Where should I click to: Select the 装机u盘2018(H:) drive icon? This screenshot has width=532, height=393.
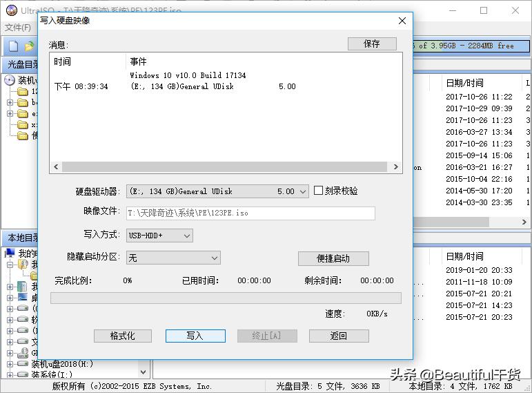pos(23,364)
